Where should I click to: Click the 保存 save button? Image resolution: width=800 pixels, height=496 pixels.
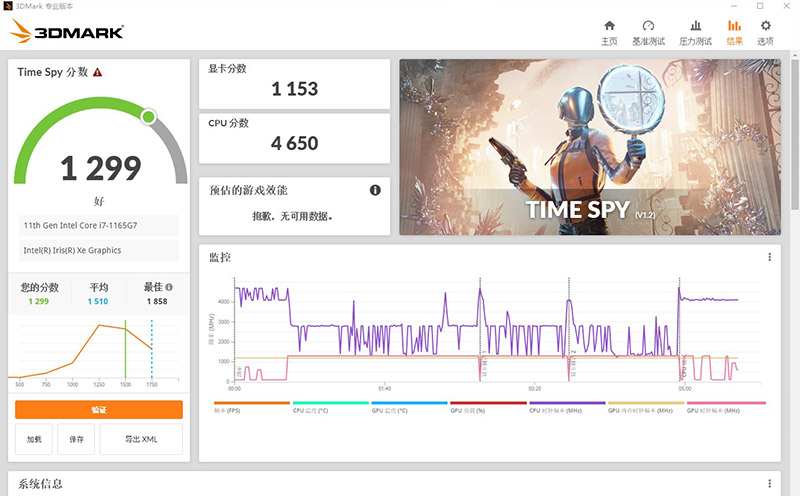coord(76,439)
